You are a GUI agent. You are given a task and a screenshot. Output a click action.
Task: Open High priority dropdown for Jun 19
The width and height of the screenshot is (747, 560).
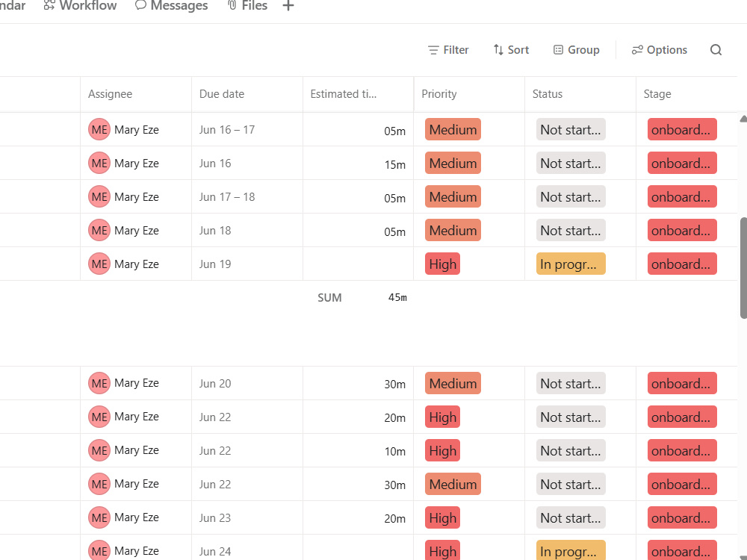tap(442, 264)
